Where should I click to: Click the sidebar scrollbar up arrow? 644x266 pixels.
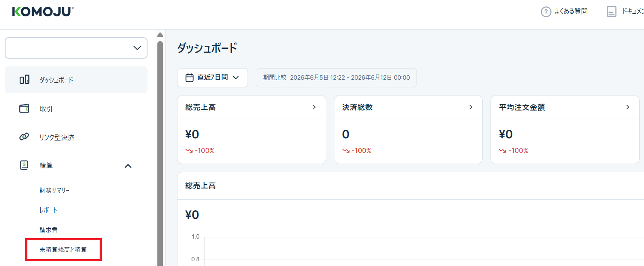[x=160, y=35]
